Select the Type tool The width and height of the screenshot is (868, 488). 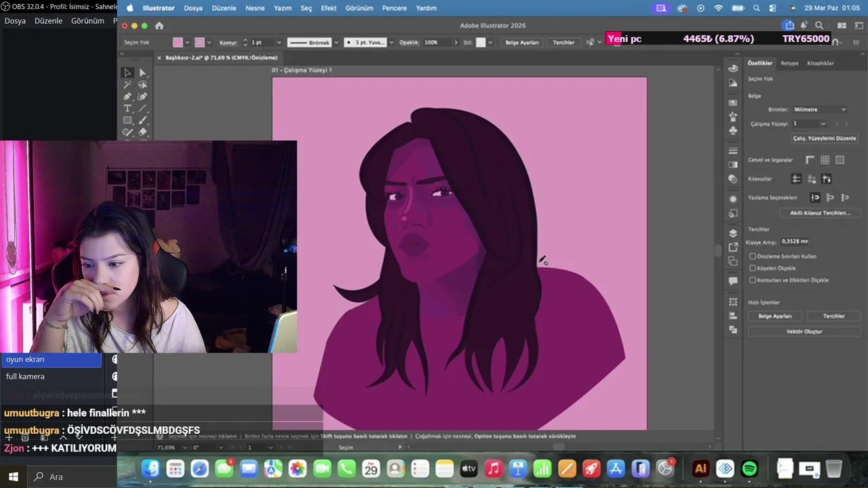tap(127, 108)
